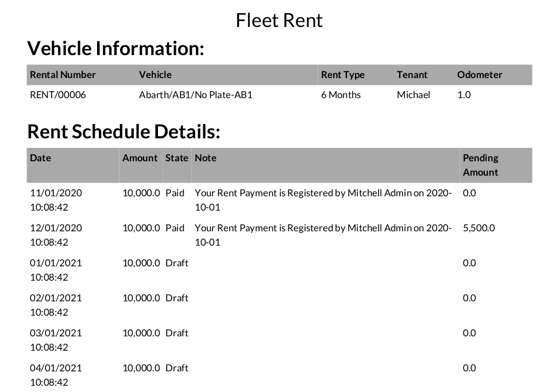Viewport: 560px width, 392px height.
Task: Click the State column header
Action: [x=177, y=158]
